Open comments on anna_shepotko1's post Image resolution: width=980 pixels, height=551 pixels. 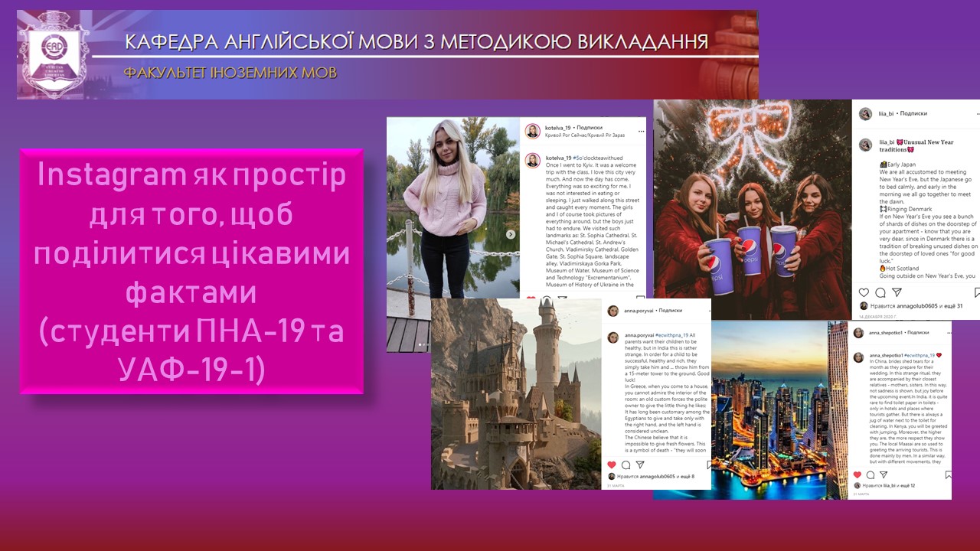[x=870, y=475]
